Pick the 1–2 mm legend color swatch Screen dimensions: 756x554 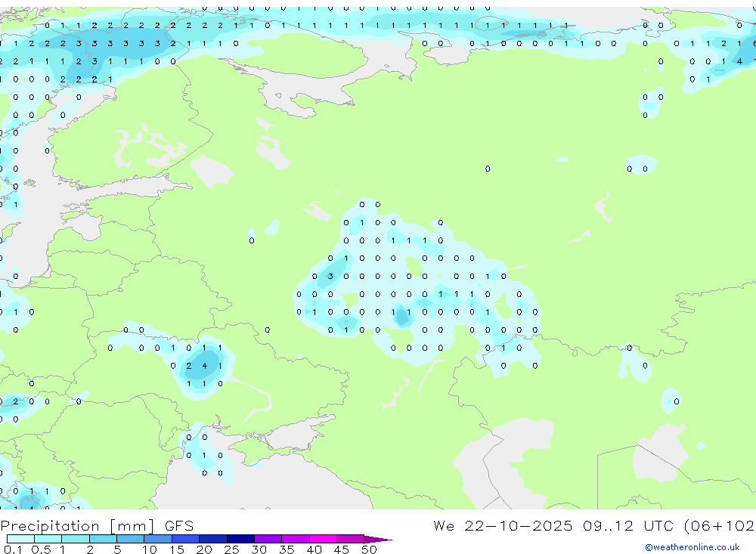(75, 539)
